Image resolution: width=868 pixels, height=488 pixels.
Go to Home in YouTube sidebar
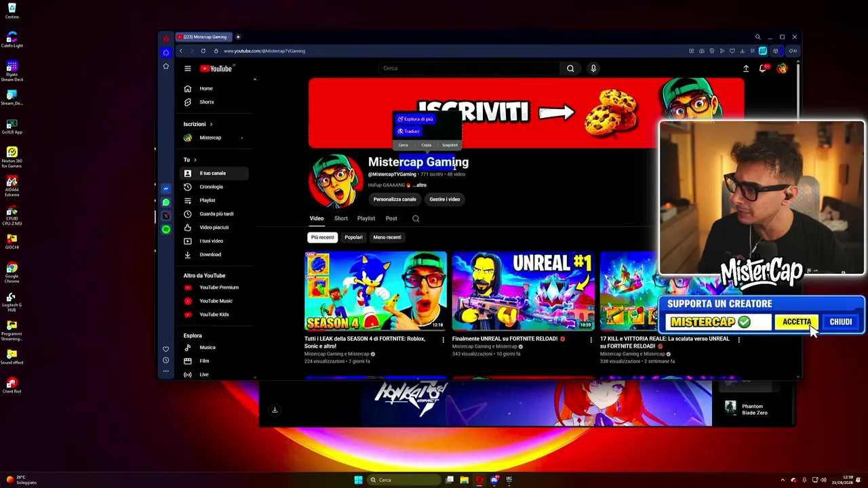point(214,88)
